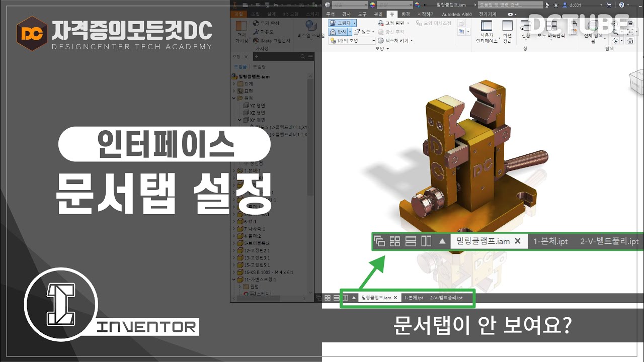Select 16-KS B 1003 - M 4 x 6:1
Image resolution: width=644 pixels, height=362 pixels.
pyautogui.click(x=266, y=272)
